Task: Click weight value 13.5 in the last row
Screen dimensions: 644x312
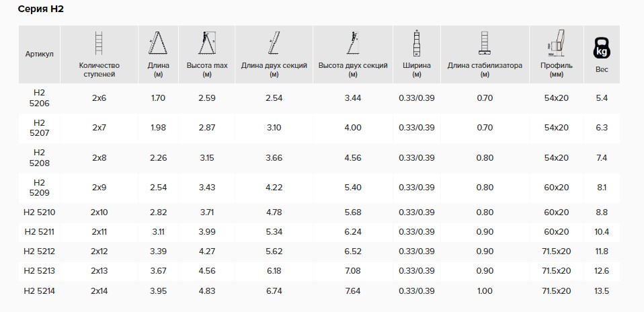Action: click(602, 291)
